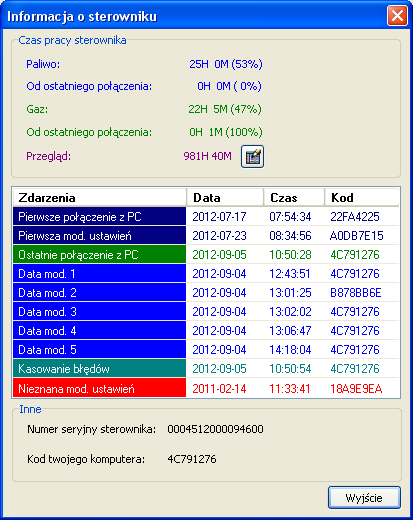Click the Czas column header

click(x=294, y=198)
